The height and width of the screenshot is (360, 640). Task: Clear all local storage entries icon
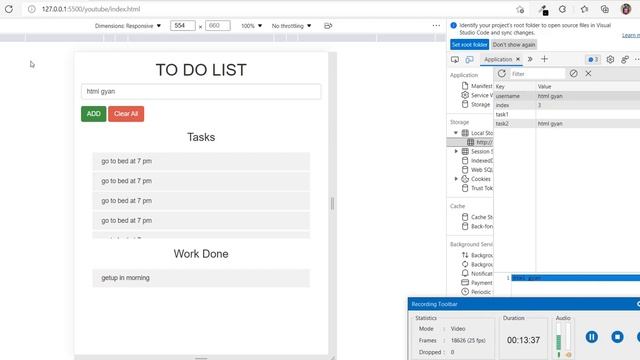click(573, 73)
